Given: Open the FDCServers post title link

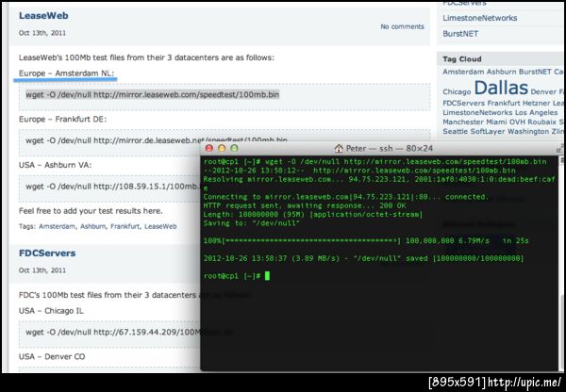Looking at the screenshot, I should pyautogui.click(x=47, y=253).
